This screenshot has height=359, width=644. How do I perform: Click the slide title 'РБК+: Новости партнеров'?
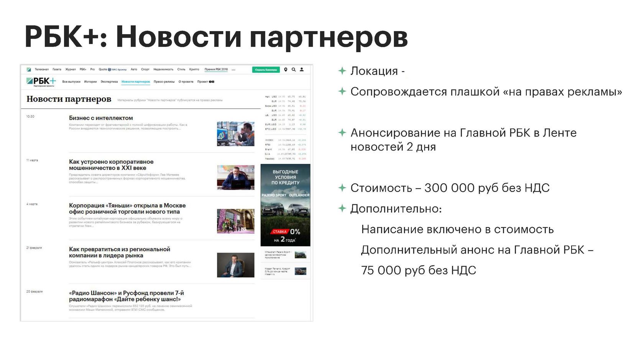pos(216,37)
